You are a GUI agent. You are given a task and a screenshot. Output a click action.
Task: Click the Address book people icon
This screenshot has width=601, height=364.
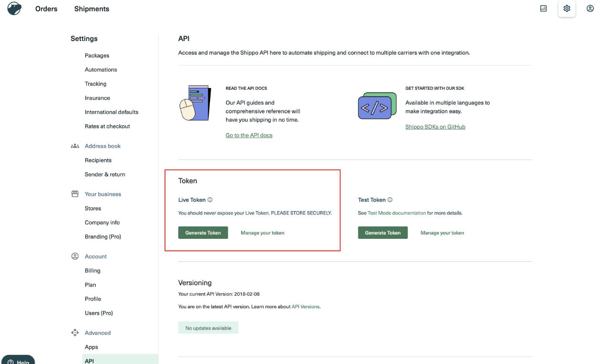(75, 146)
